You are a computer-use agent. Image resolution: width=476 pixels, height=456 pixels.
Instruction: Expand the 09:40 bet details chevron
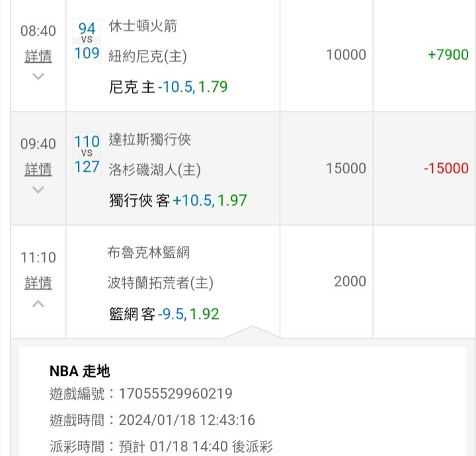tap(38, 190)
